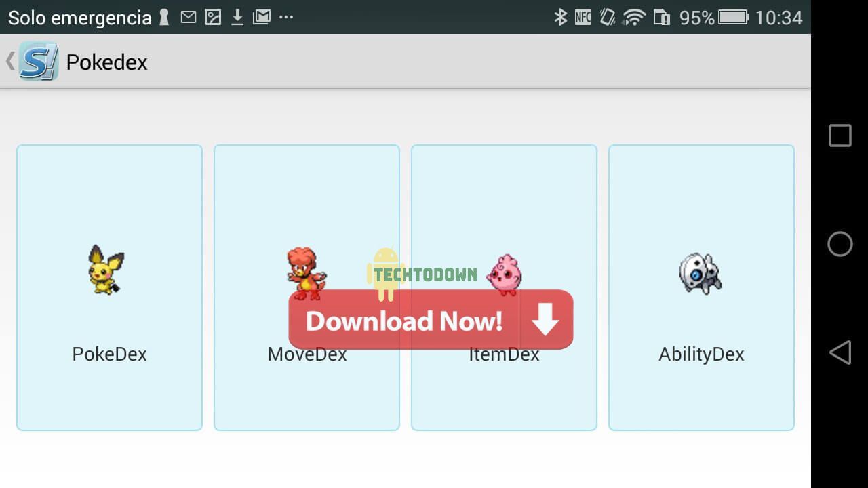Tap the Pokedex header title
This screenshot has width=868, height=488.
coord(106,62)
